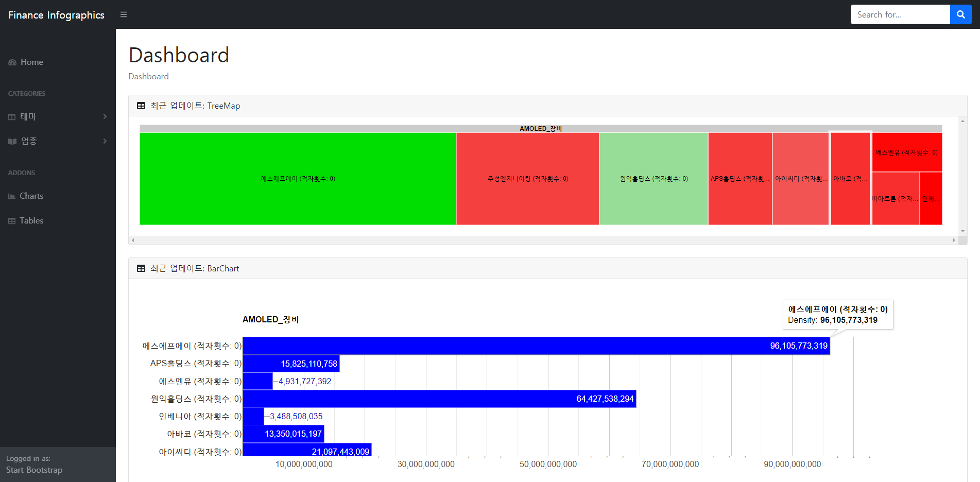This screenshot has width=980, height=482.
Task: Open the Dashboard breadcrumb link
Action: [148, 76]
